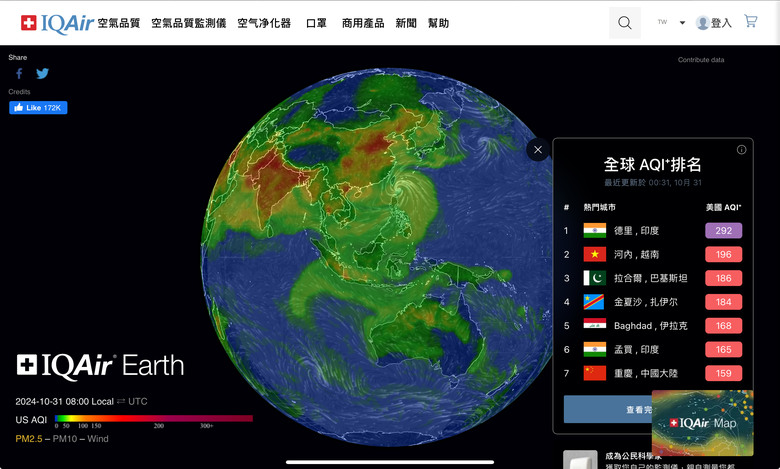Click the 186 AQI value for Lahore

723,278
